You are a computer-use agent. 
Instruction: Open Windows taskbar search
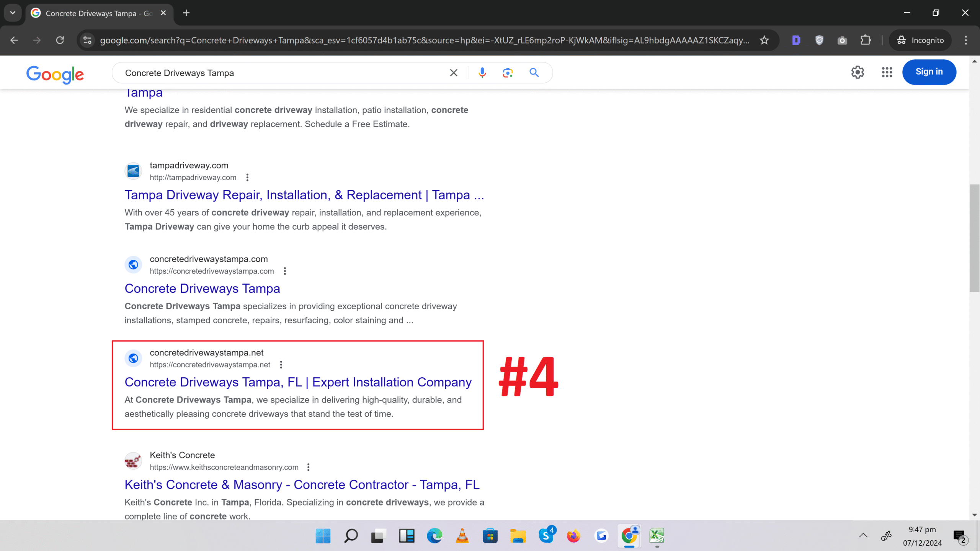tap(351, 536)
